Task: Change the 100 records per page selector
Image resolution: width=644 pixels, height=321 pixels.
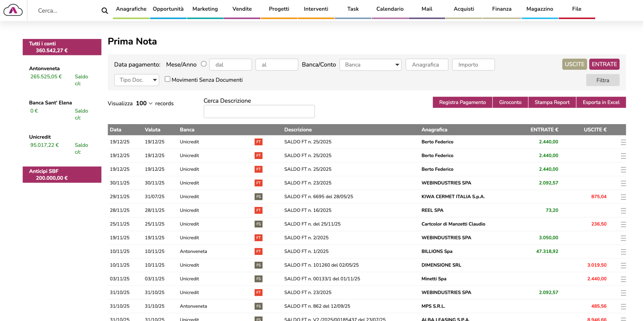Action: 144,103
